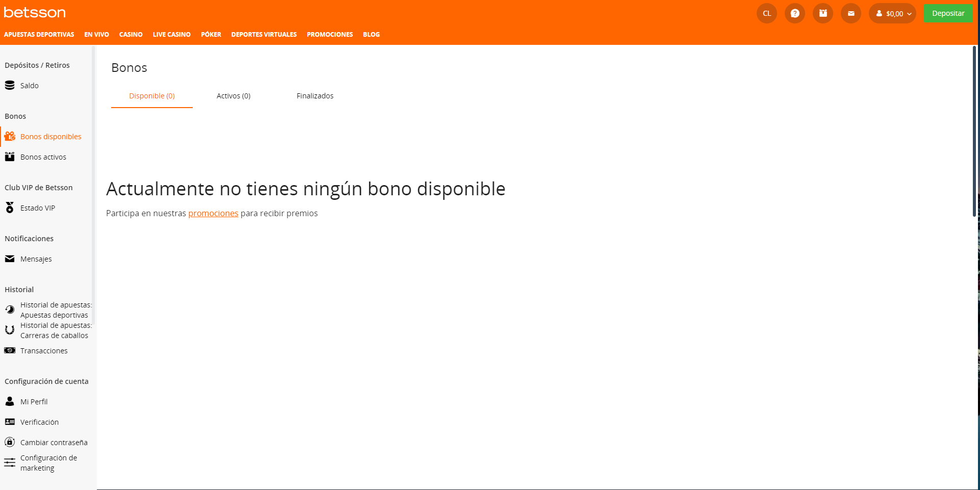This screenshot has width=980, height=490.
Task: Select the Disponible (0) tab
Action: click(x=152, y=96)
